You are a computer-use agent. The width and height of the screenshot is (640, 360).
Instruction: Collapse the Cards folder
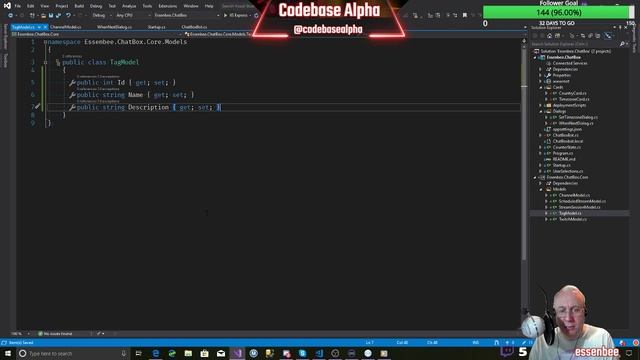540,87
